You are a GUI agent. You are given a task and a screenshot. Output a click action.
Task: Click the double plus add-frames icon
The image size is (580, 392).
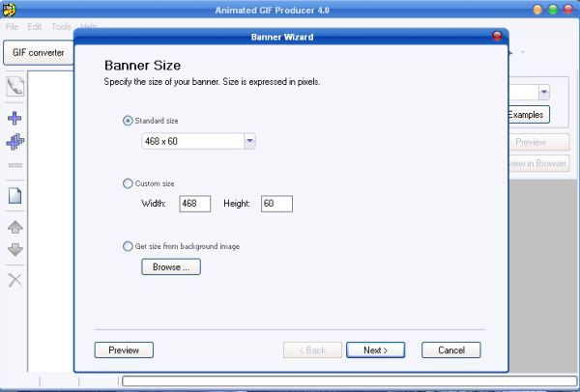tap(15, 142)
